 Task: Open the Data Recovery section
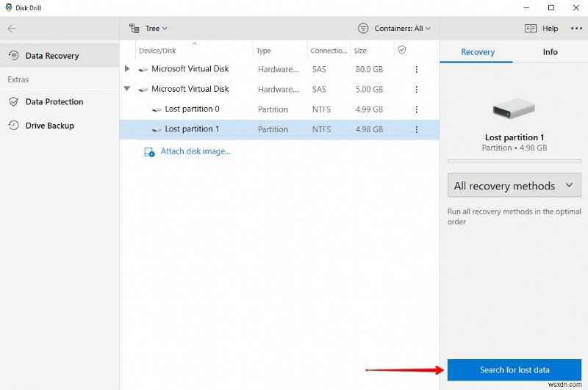click(51, 56)
